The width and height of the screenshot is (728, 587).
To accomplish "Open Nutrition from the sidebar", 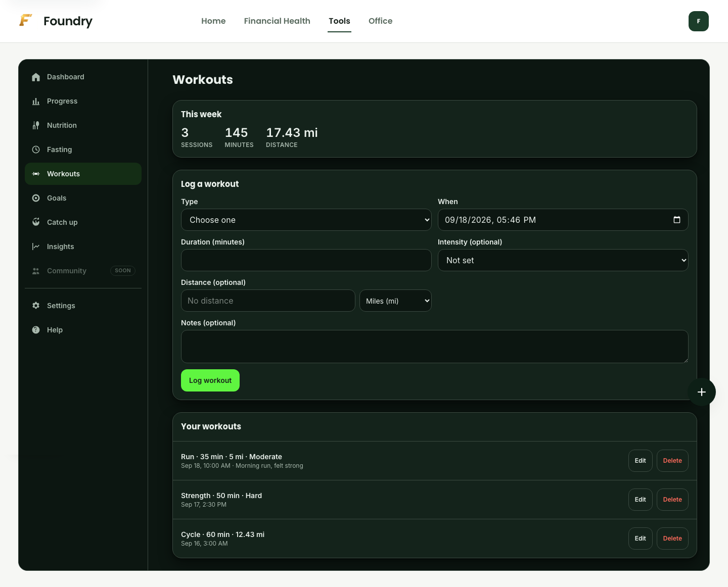I will [83, 125].
